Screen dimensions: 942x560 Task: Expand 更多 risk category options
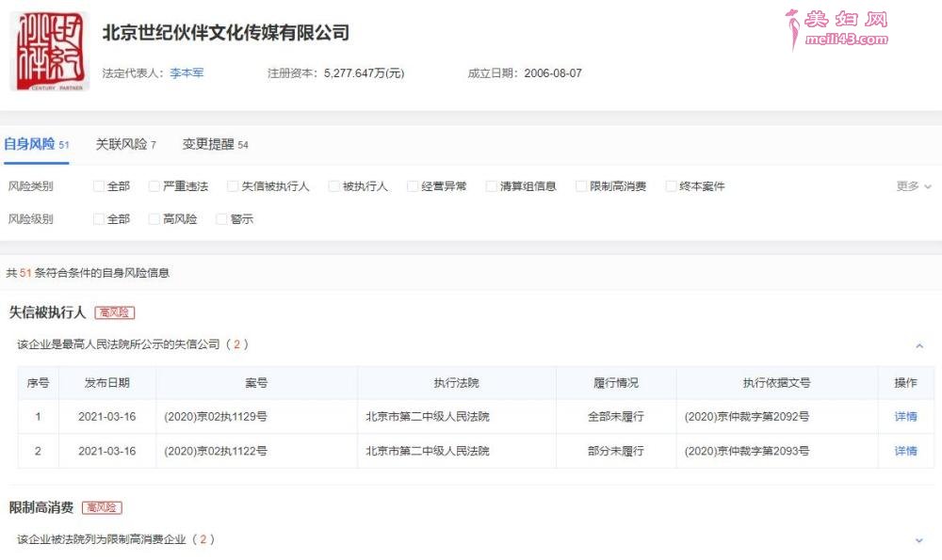pyautogui.click(x=914, y=186)
